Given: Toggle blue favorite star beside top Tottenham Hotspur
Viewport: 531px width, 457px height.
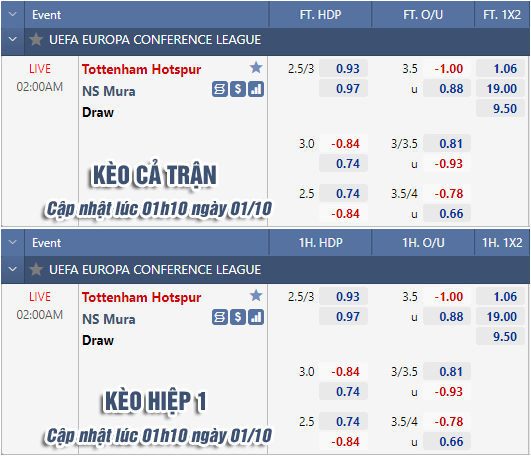Looking at the screenshot, I should (x=256, y=68).
